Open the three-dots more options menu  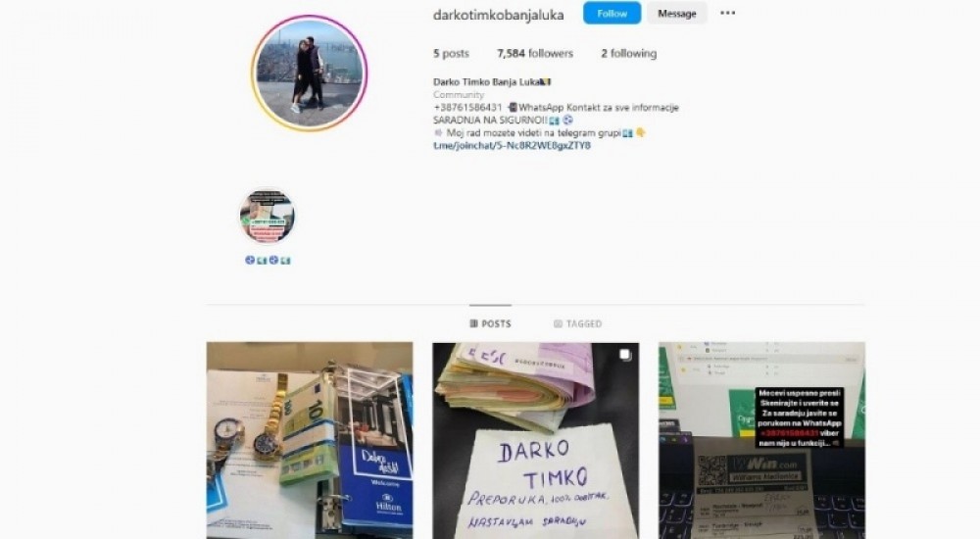point(727,13)
